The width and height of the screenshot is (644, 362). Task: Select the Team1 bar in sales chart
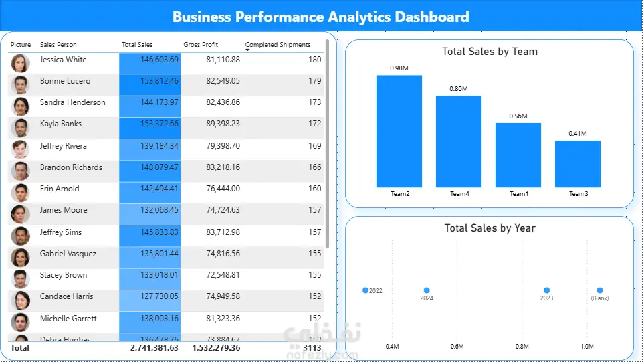(518, 155)
